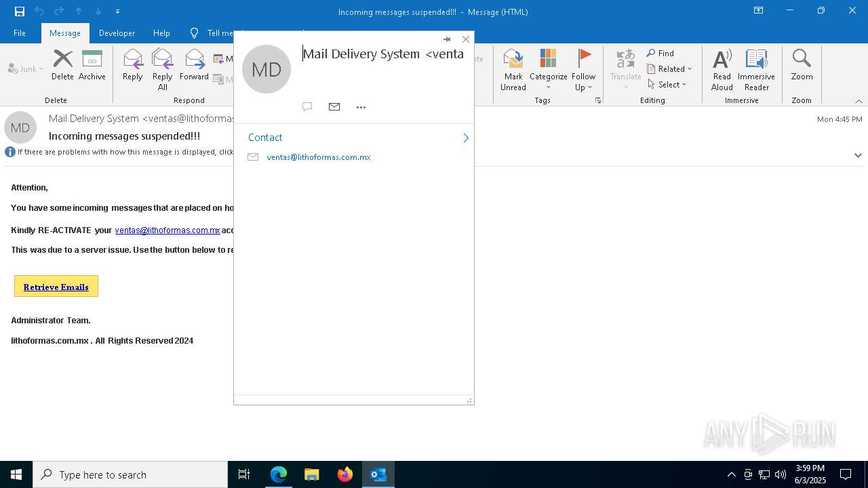Expand the Contact section arrow
This screenshot has height=488, width=868.
(466, 138)
